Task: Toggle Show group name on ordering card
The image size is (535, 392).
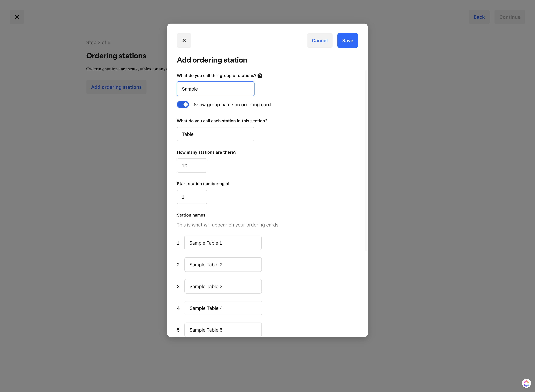Action: (183, 105)
